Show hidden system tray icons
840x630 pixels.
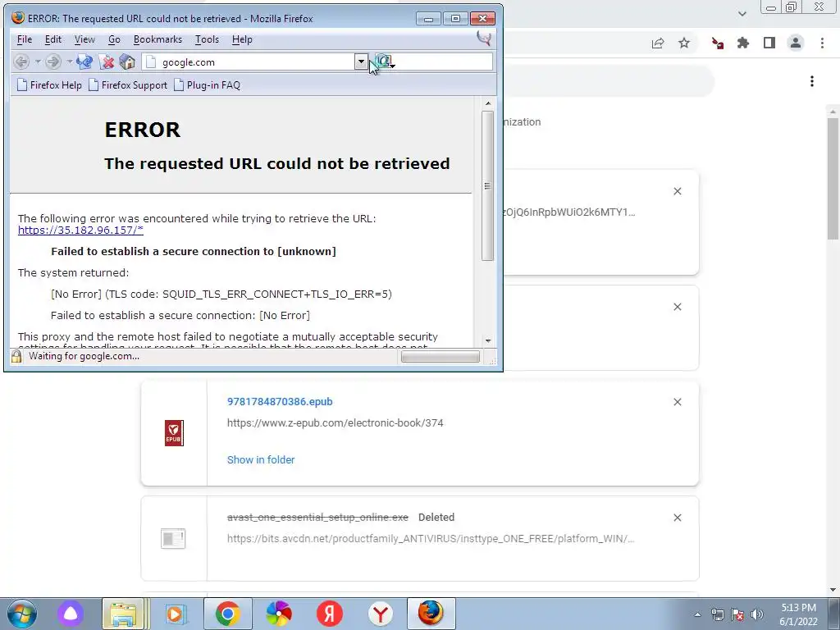[697, 614]
